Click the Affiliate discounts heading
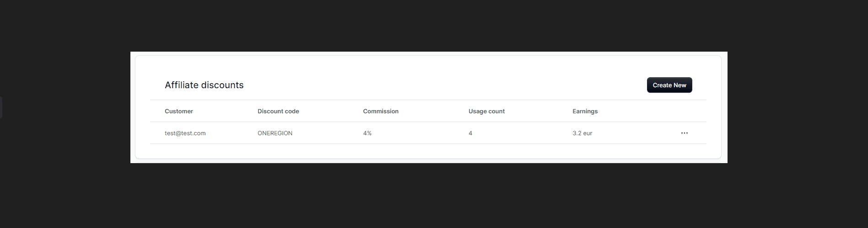The width and height of the screenshot is (868, 228). 204,85
